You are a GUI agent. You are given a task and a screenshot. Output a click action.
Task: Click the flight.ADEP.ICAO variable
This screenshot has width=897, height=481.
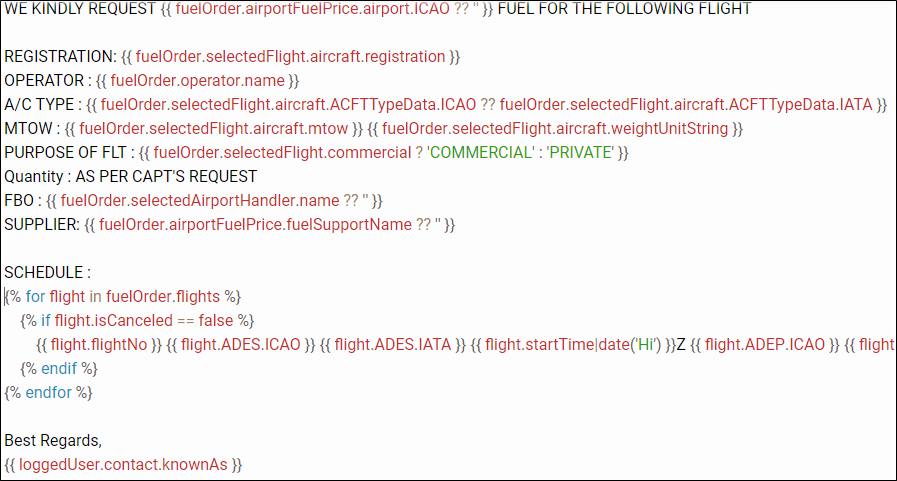pos(765,345)
